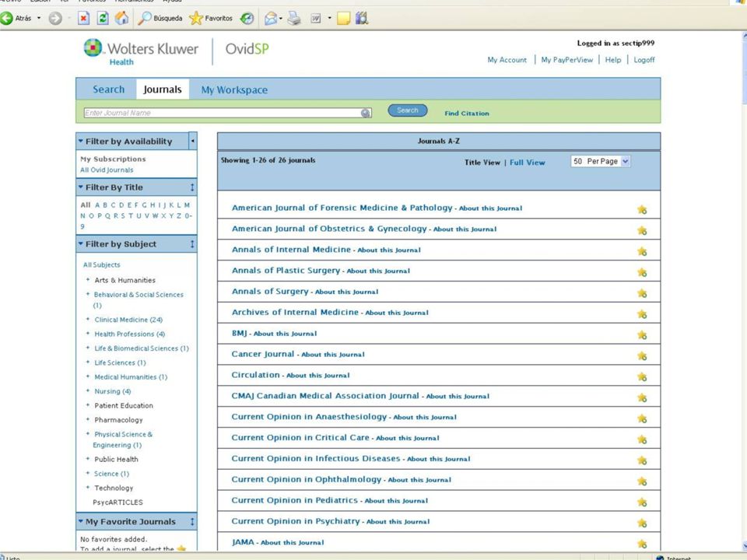Click the Wolters Kluwer Health logo

(141, 51)
